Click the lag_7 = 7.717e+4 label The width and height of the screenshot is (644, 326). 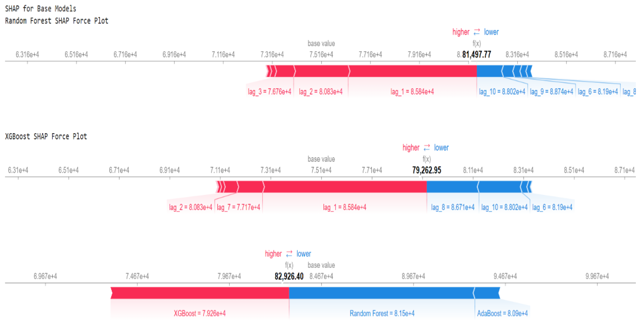(x=239, y=207)
